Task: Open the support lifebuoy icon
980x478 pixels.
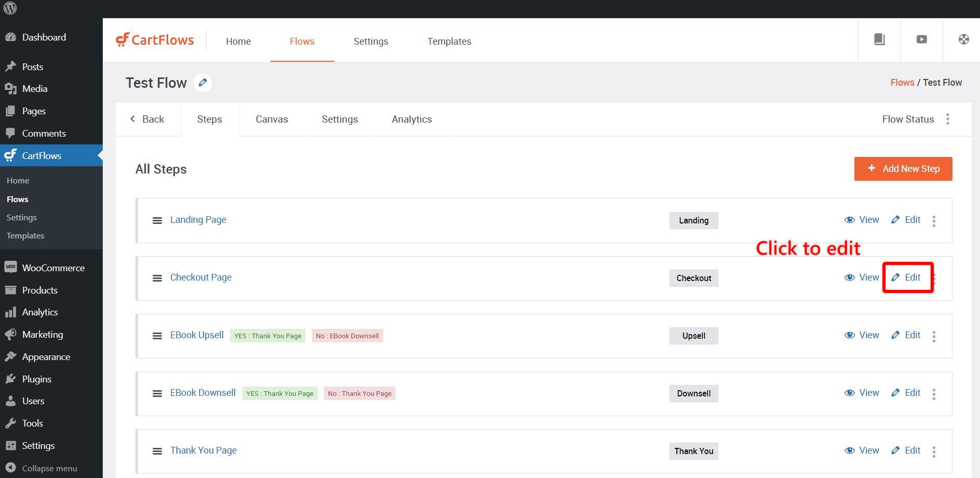Action: [963, 39]
